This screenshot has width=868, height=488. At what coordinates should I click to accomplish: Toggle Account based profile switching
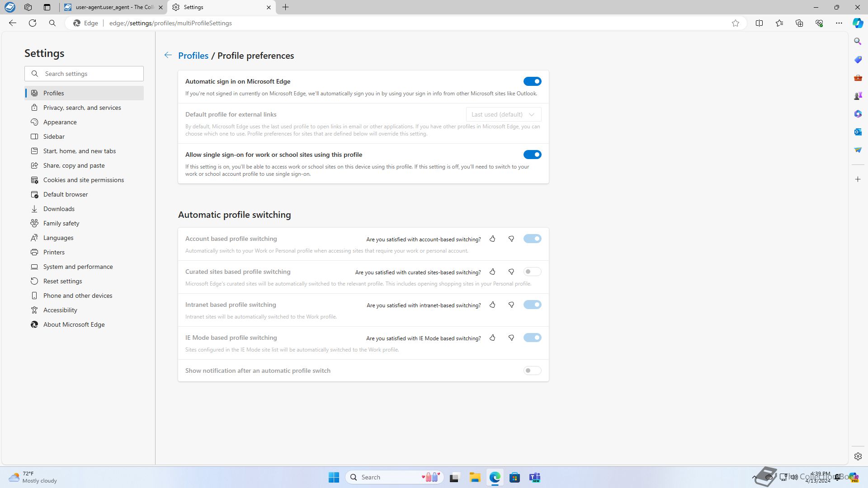click(532, 239)
